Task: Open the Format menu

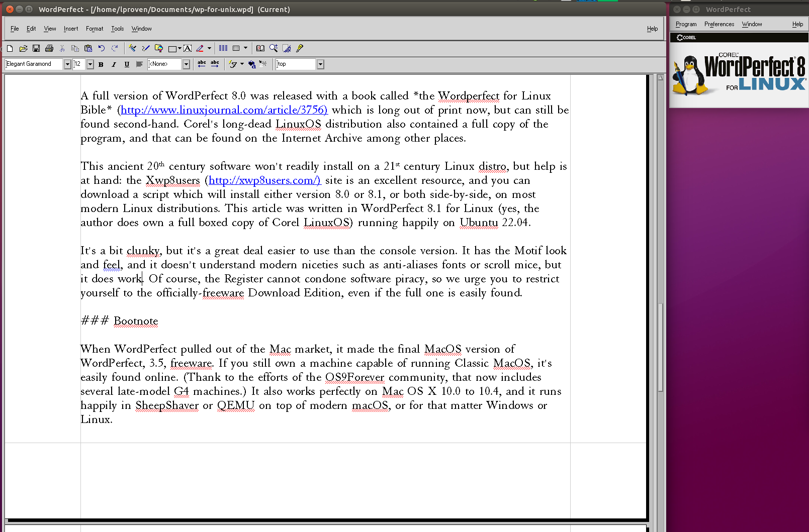Action: click(x=94, y=29)
